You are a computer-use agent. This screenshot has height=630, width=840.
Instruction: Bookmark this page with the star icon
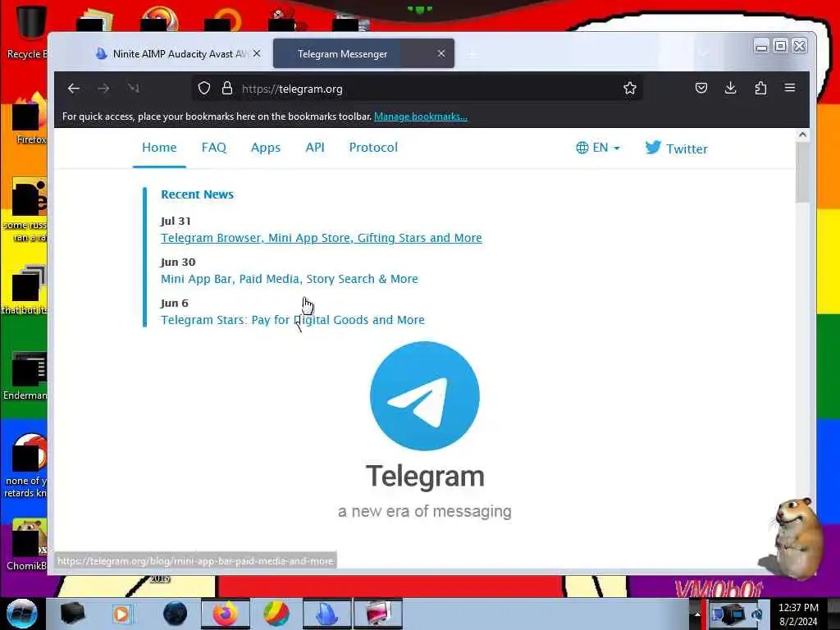[630, 89]
